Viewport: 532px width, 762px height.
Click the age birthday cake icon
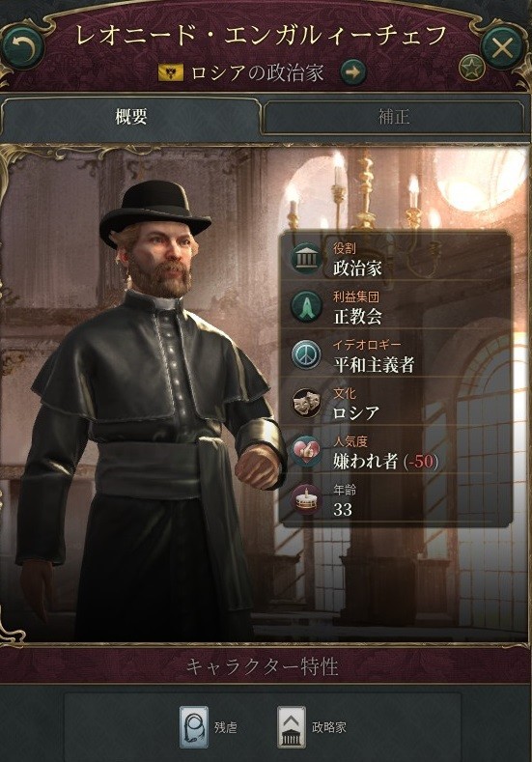tap(306, 499)
